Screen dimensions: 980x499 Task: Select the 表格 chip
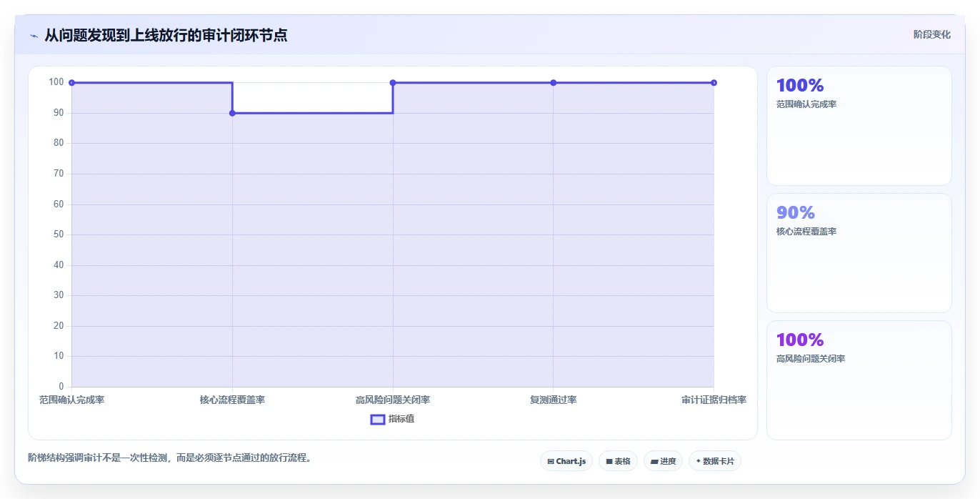(618, 461)
